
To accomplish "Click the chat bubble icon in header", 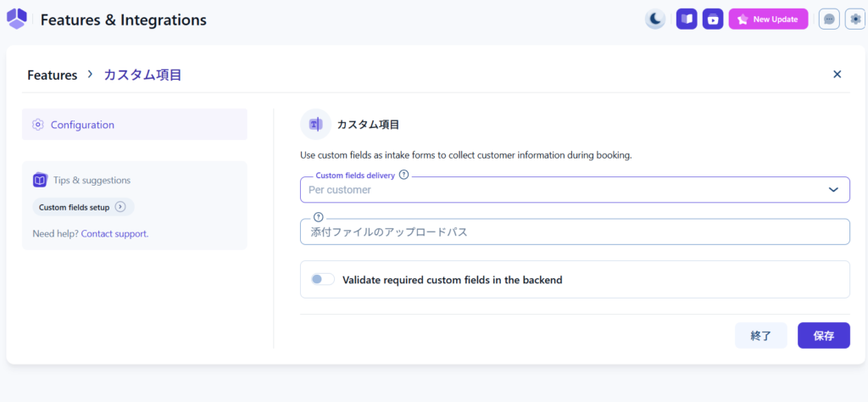I will 829,19.
